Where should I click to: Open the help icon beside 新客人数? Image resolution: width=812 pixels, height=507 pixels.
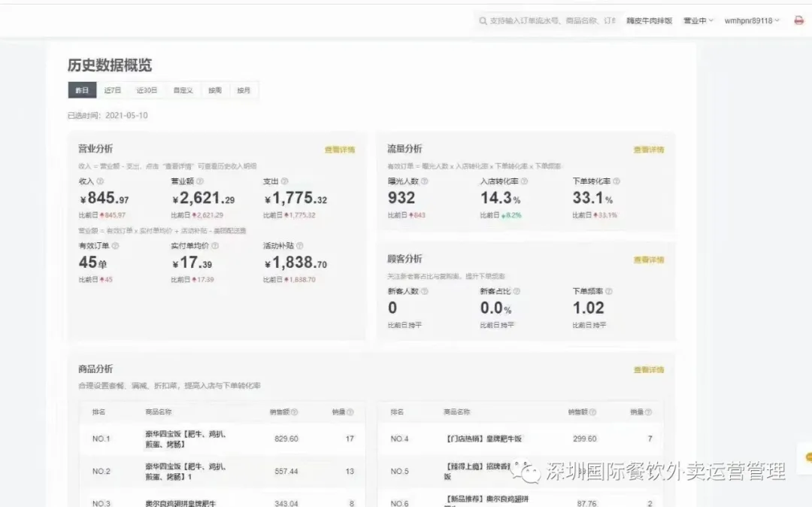(424, 292)
